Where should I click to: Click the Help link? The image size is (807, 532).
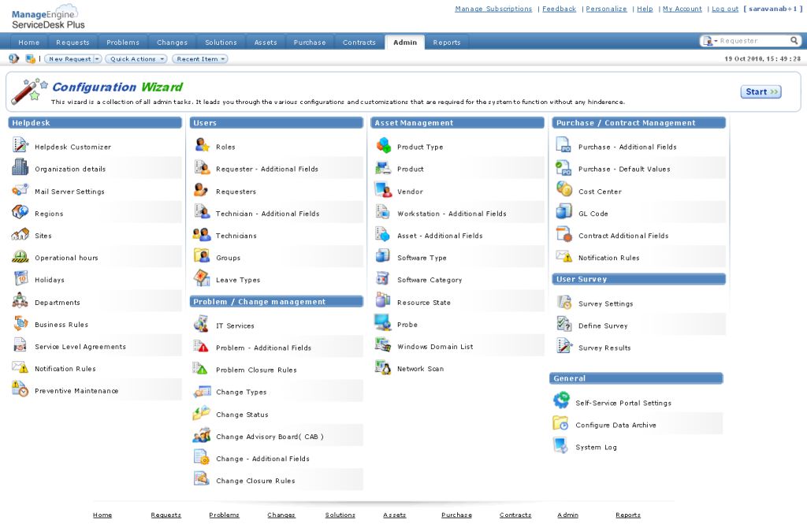[645, 9]
